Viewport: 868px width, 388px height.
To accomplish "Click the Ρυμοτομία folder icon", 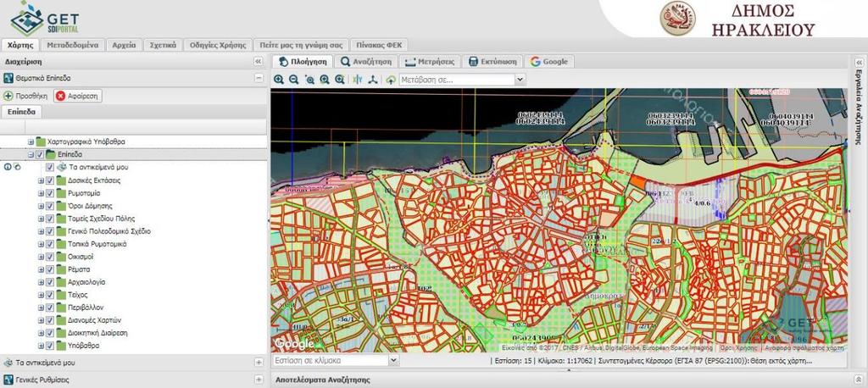I will point(61,192).
